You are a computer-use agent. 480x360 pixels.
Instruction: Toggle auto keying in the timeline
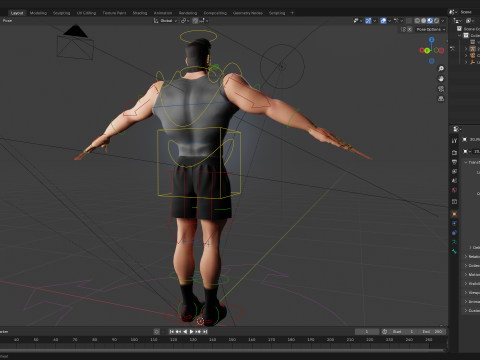pyautogui.click(x=156, y=332)
